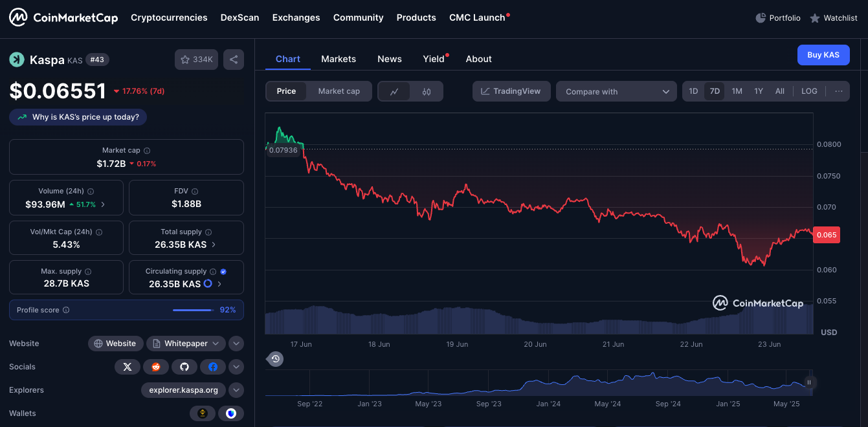Image resolution: width=868 pixels, height=427 pixels.
Task: Click the Volume (24h) info icon
Action: tap(91, 192)
